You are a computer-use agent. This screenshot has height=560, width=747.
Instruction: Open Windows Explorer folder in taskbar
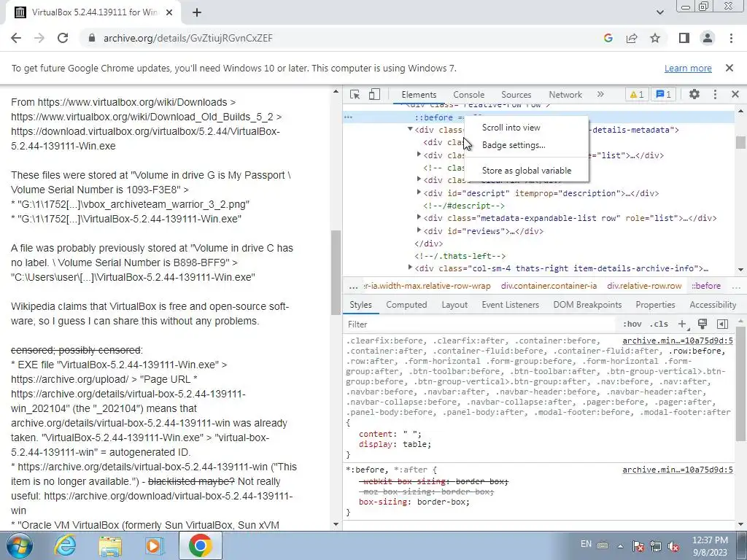point(110,545)
